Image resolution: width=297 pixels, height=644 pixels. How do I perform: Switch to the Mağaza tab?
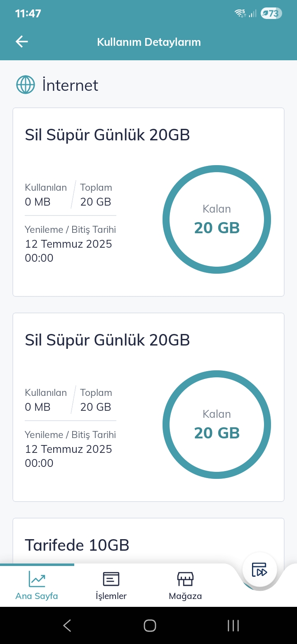[x=185, y=585]
